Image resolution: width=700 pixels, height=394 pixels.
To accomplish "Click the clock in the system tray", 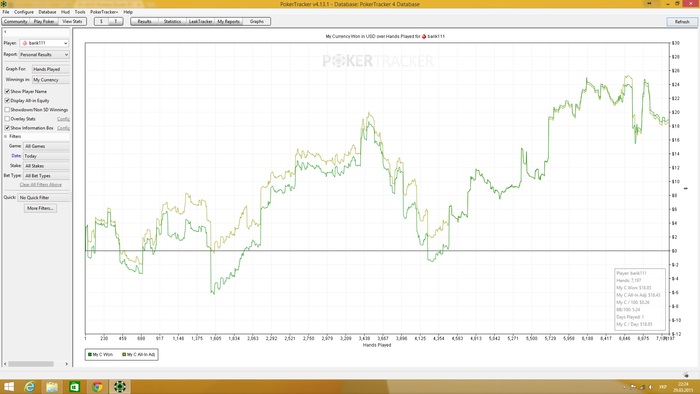I will tap(683, 387).
